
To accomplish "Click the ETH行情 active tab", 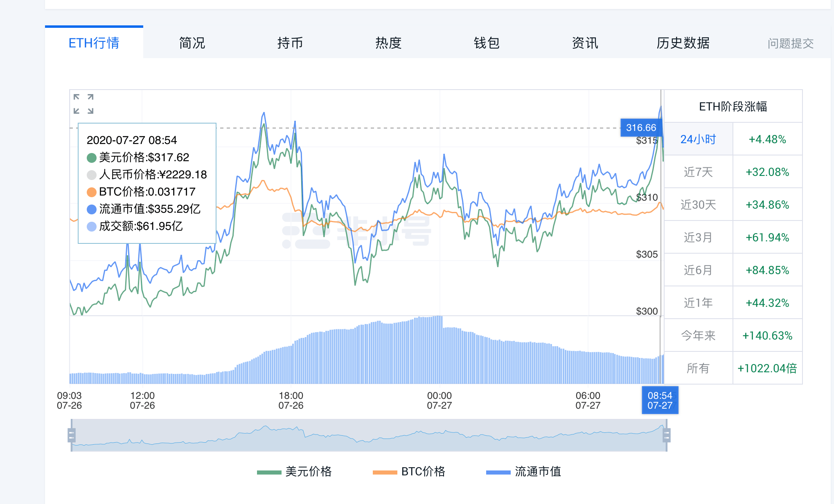I will point(94,43).
